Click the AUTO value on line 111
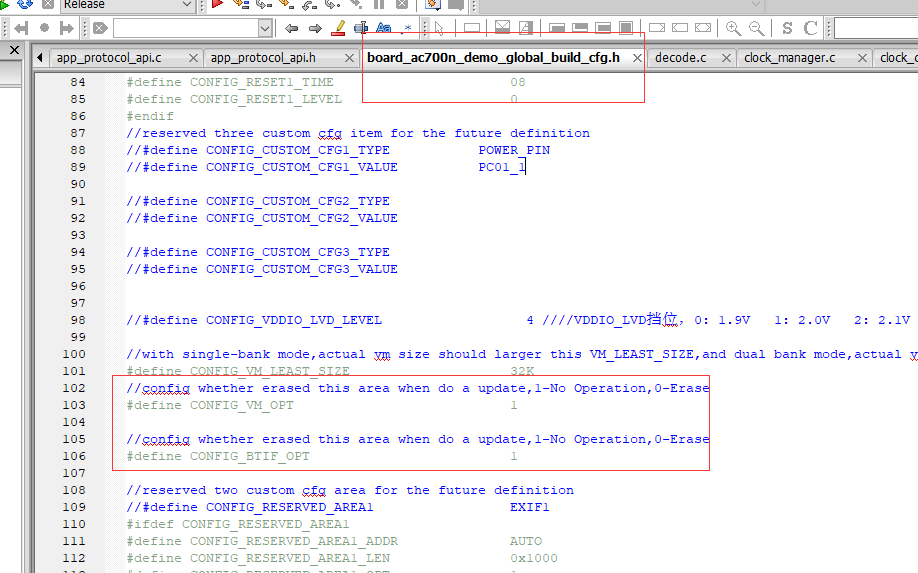The image size is (918, 573). [x=526, y=541]
